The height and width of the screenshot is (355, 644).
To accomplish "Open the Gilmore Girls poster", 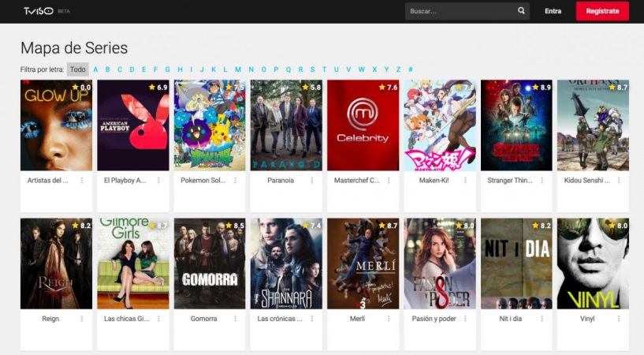I will tap(133, 263).
